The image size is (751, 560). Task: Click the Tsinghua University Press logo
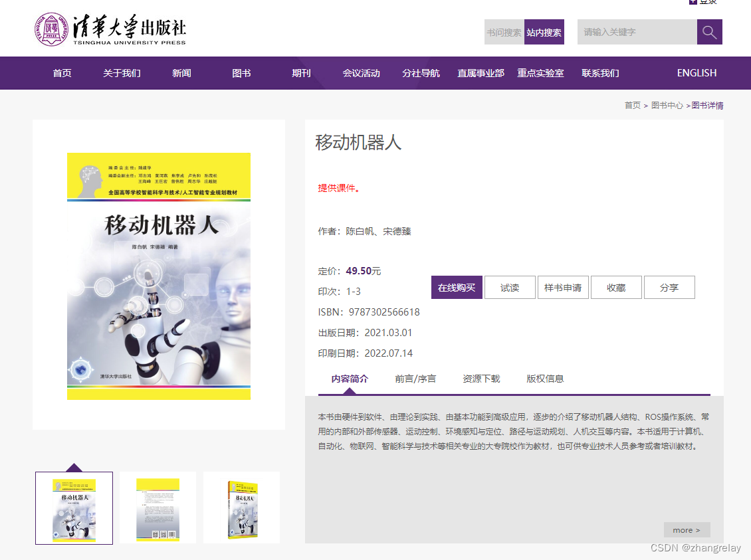[110, 30]
